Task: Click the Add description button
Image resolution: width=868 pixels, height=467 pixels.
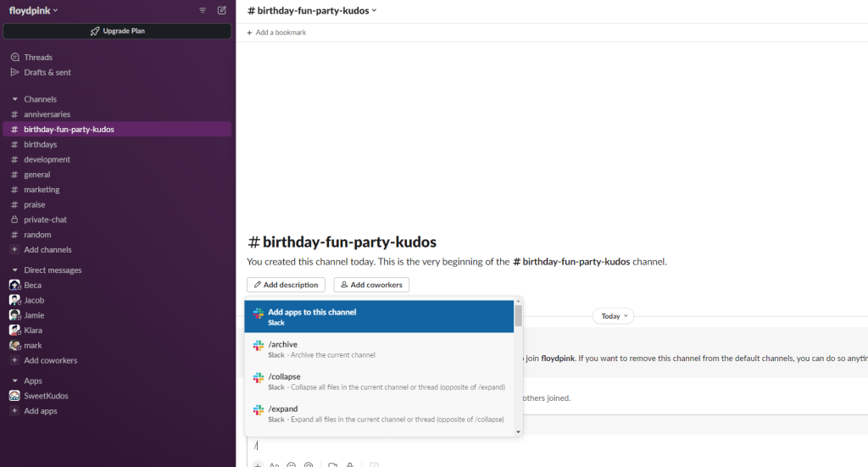Action: 286,285
